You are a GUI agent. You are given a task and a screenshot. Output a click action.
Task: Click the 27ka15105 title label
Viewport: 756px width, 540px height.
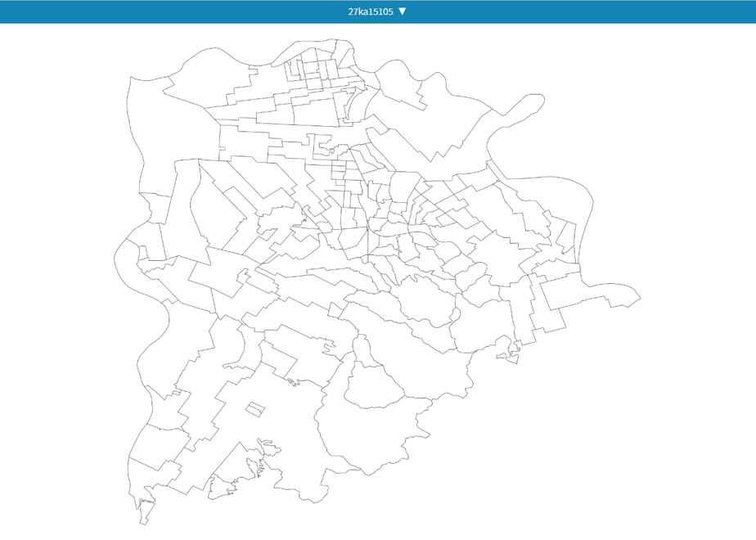(x=371, y=11)
